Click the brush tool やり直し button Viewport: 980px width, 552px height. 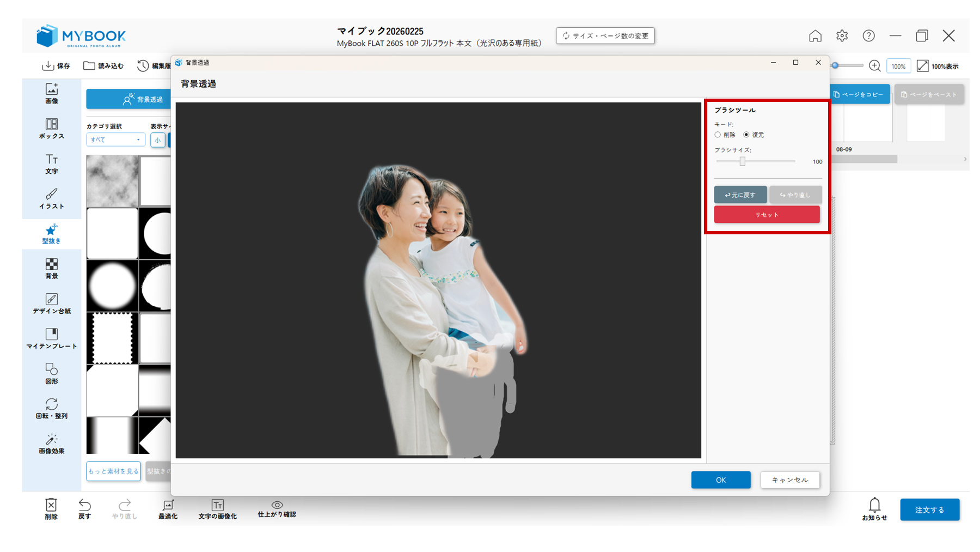pyautogui.click(x=795, y=195)
